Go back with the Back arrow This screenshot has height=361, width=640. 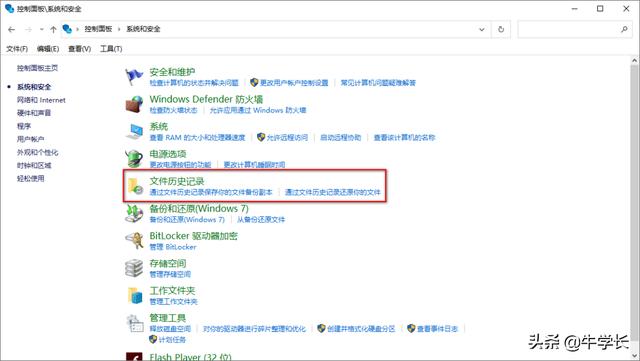(11, 29)
